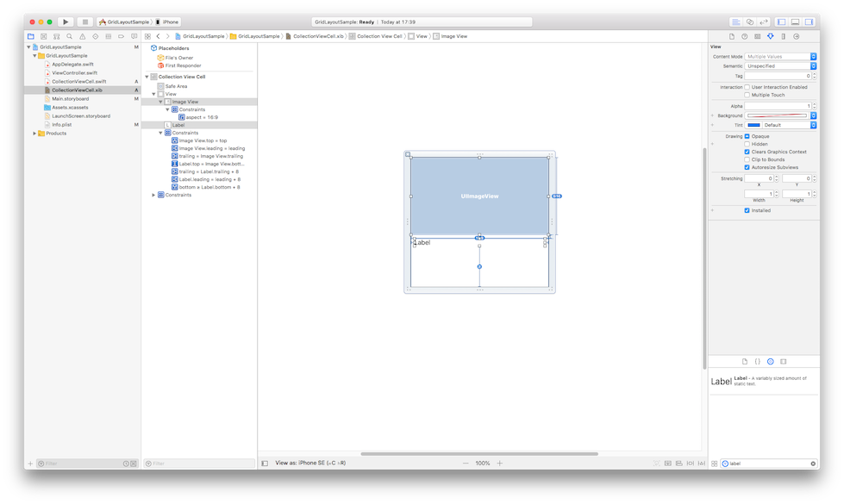The image size is (844, 504).
Task: Open the Report navigator
Action: coord(134,36)
